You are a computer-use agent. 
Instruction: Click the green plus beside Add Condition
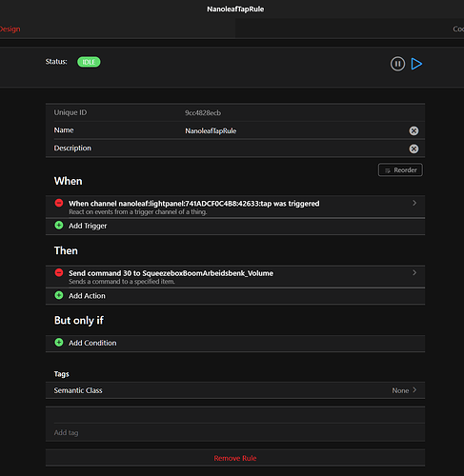click(x=59, y=343)
